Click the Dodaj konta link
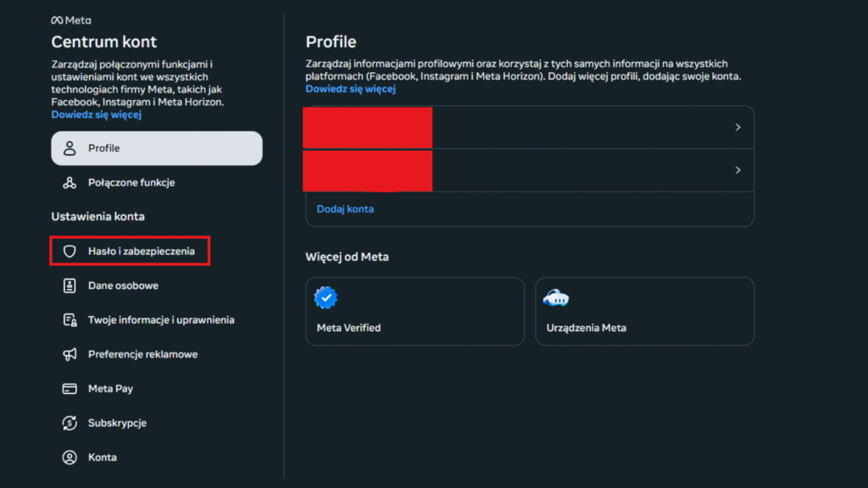Image resolution: width=868 pixels, height=488 pixels. click(x=346, y=209)
